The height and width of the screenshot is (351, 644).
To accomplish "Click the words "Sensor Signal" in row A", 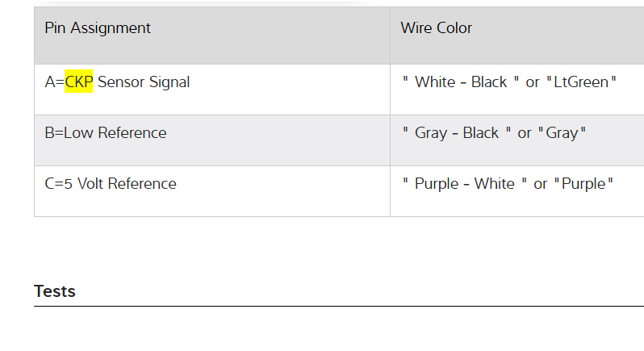I will click(144, 82).
